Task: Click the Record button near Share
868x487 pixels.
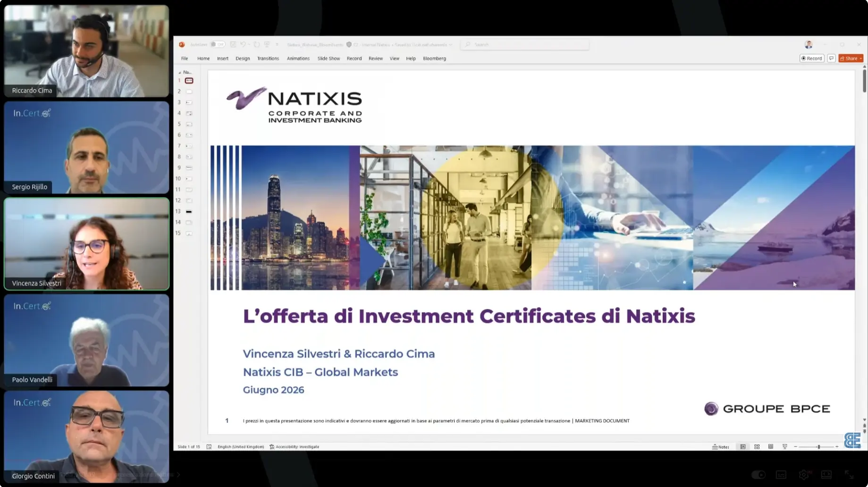Action: 812,58
